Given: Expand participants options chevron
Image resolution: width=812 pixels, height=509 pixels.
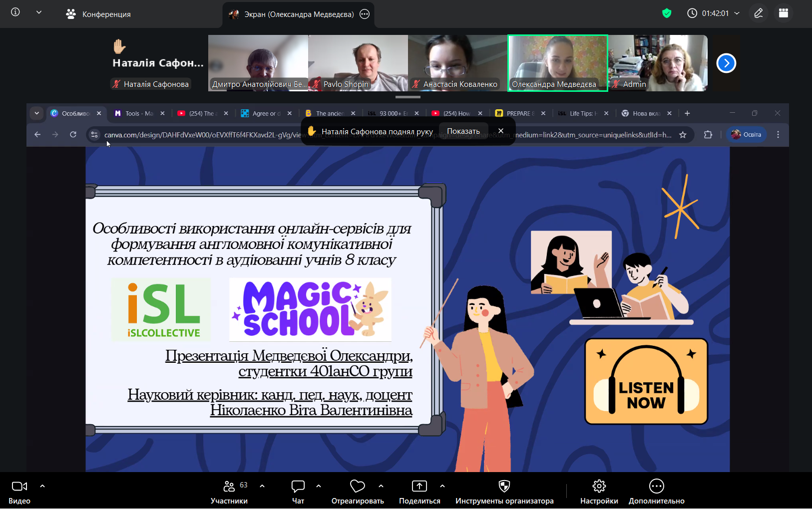Looking at the screenshot, I should point(262,486).
